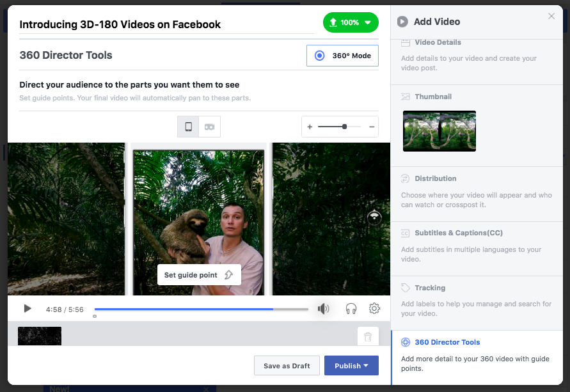The image size is (570, 392).
Task: Click the Set guide point button
Action: click(199, 274)
